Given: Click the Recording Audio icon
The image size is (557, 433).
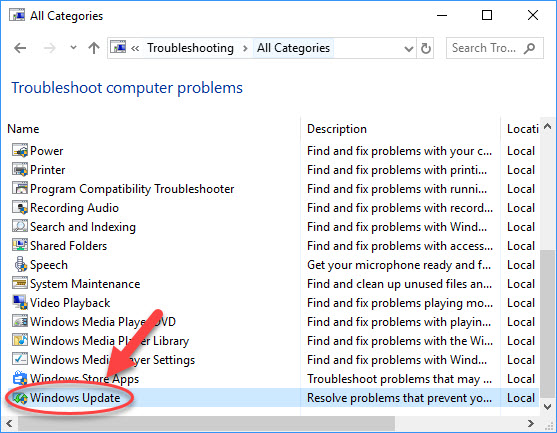Looking at the screenshot, I should point(20,207).
